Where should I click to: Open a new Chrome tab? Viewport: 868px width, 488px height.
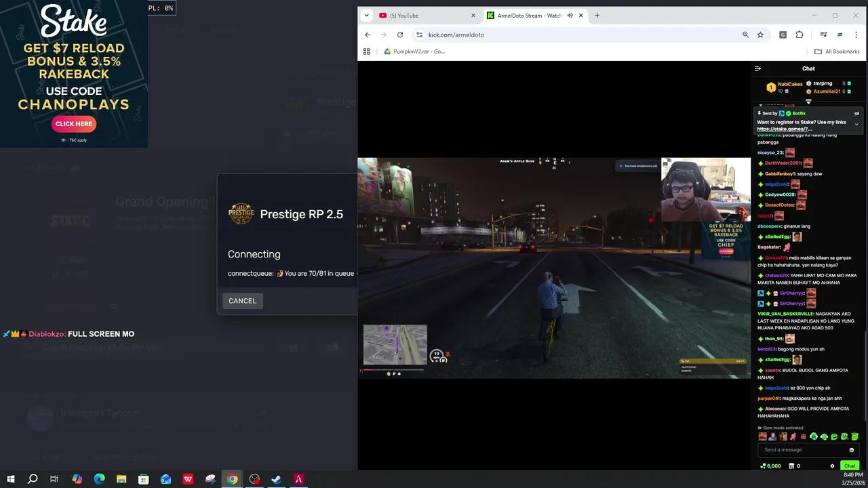click(x=597, y=16)
